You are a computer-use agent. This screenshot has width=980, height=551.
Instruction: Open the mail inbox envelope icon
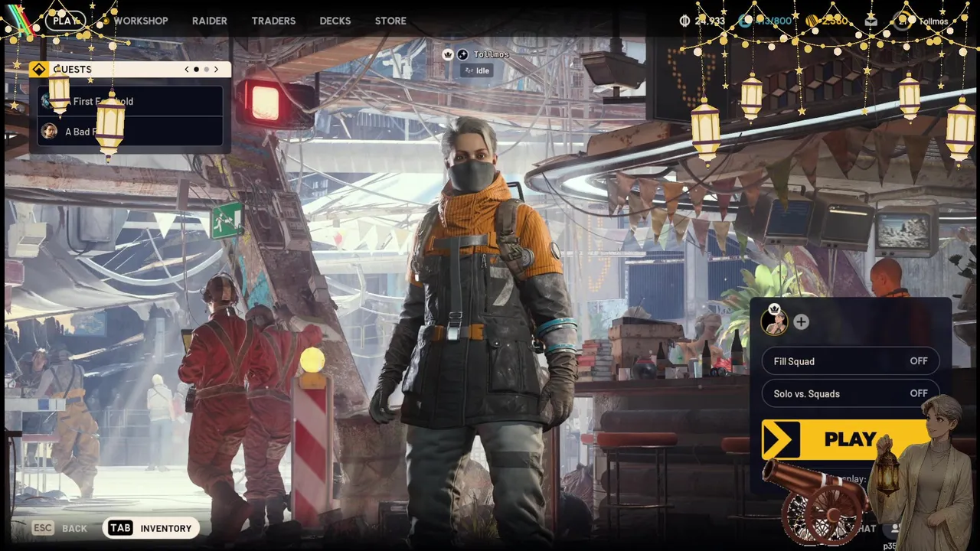coord(871,21)
